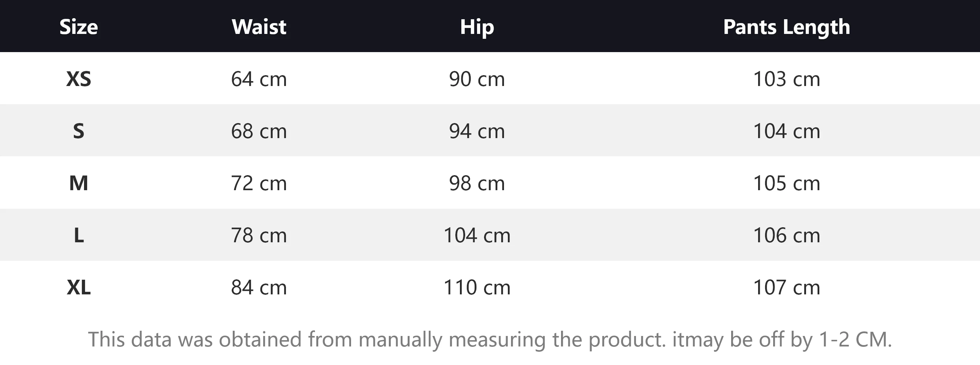Select the 68 cm waist value
980x365 pixels.
point(259,131)
